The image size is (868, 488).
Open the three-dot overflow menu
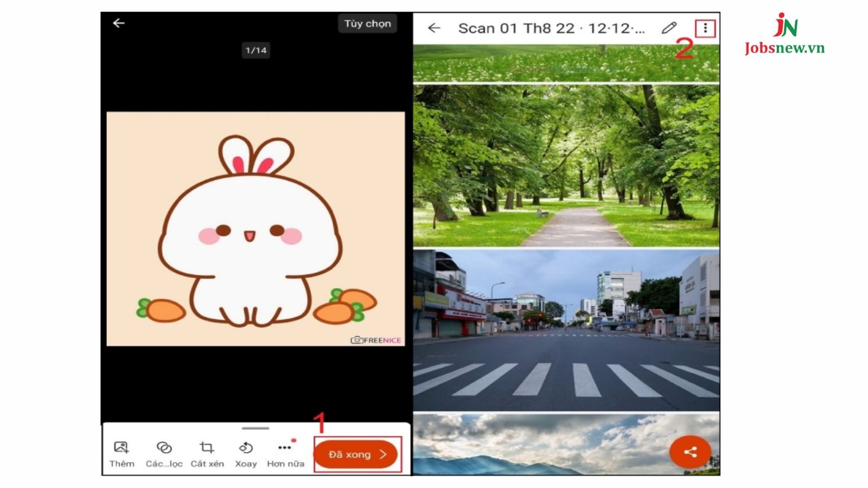point(705,28)
